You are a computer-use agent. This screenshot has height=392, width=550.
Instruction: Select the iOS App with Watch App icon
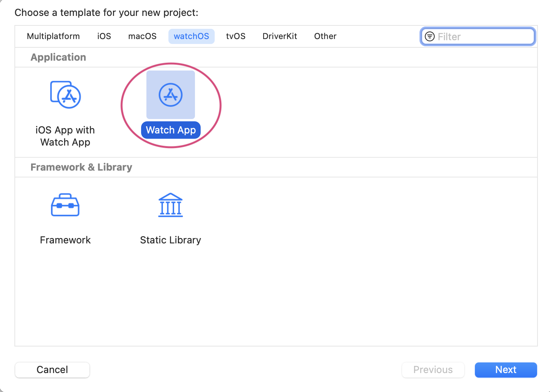click(x=65, y=95)
